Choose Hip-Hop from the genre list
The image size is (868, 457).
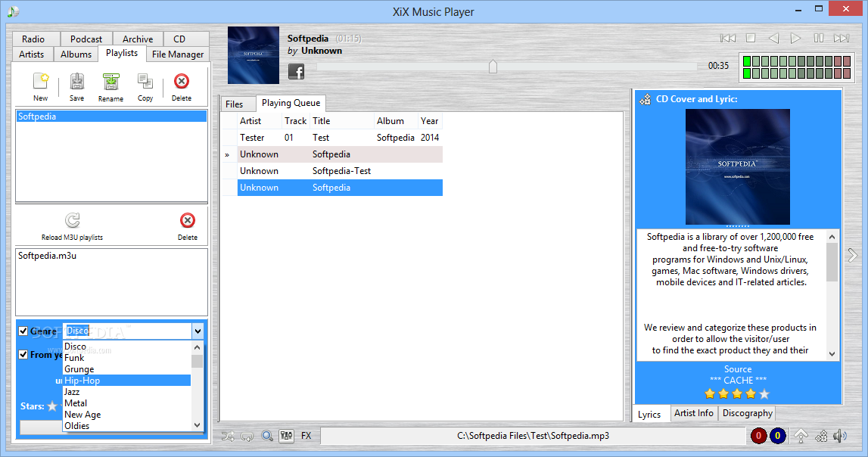[127, 381]
